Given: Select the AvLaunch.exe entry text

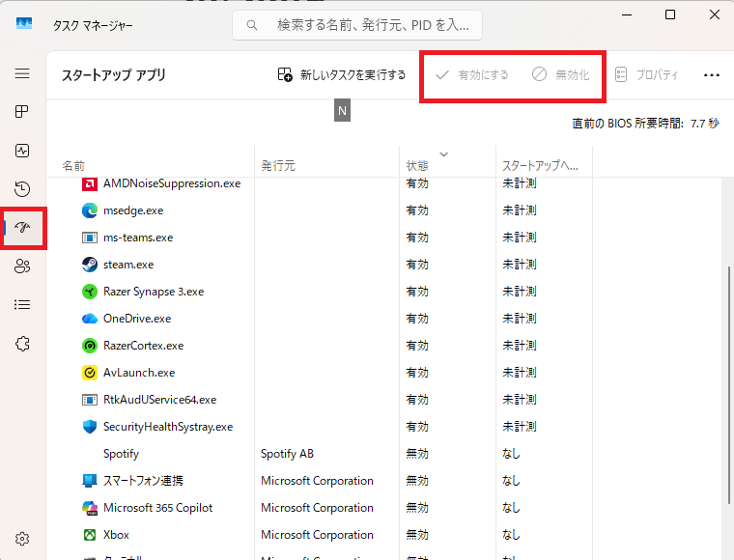Looking at the screenshot, I should [139, 373].
